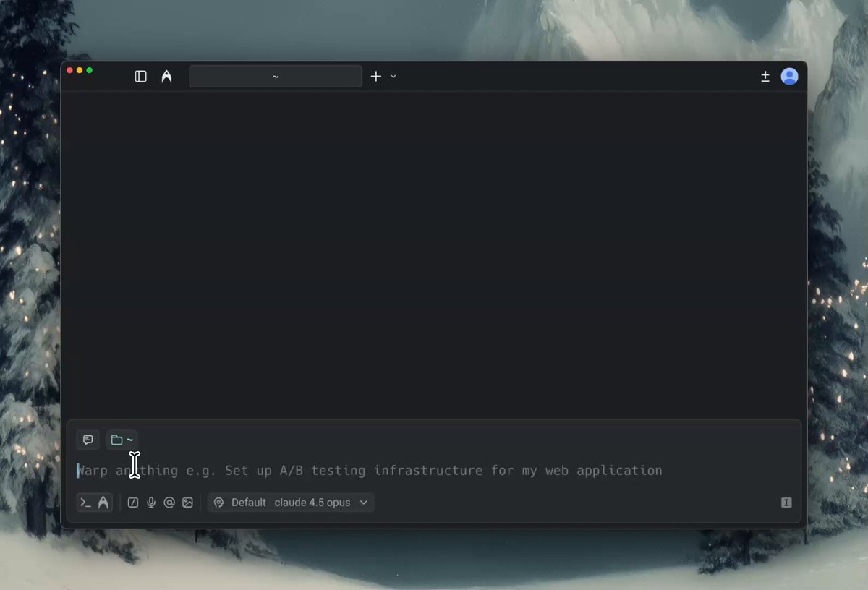Click the input mode indicator on the right
Viewport: 868px width, 590px height.
coord(786,502)
